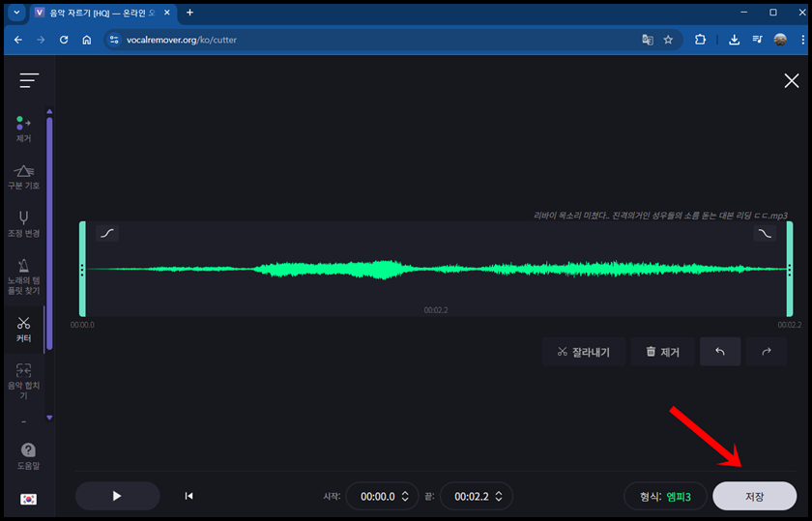Reload the vocalremover page

click(x=64, y=40)
